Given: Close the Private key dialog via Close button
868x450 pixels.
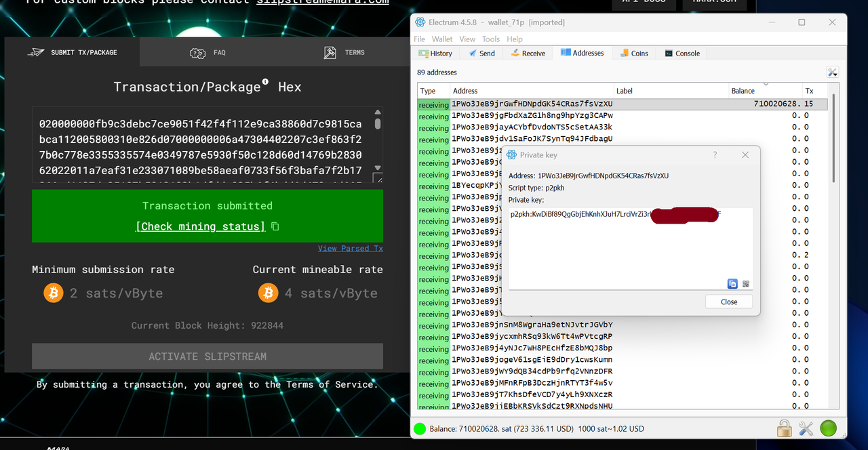Looking at the screenshot, I should (729, 302).
